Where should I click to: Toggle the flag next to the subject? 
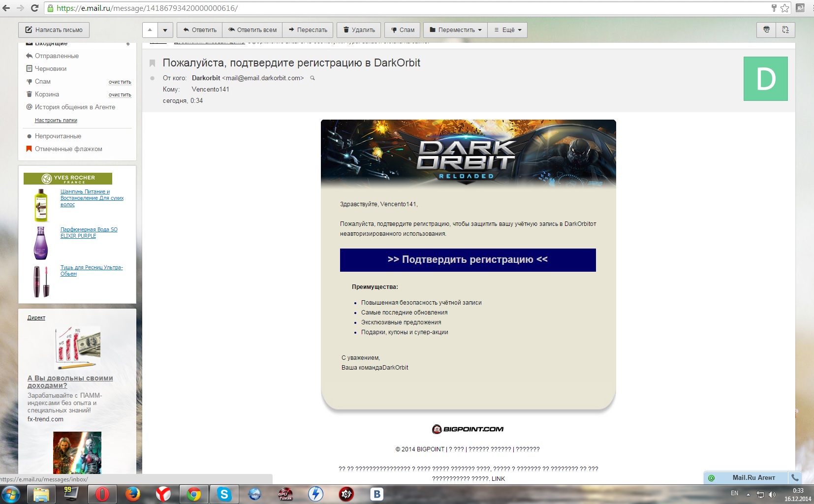pyautogui.click(x=153, y=63)
